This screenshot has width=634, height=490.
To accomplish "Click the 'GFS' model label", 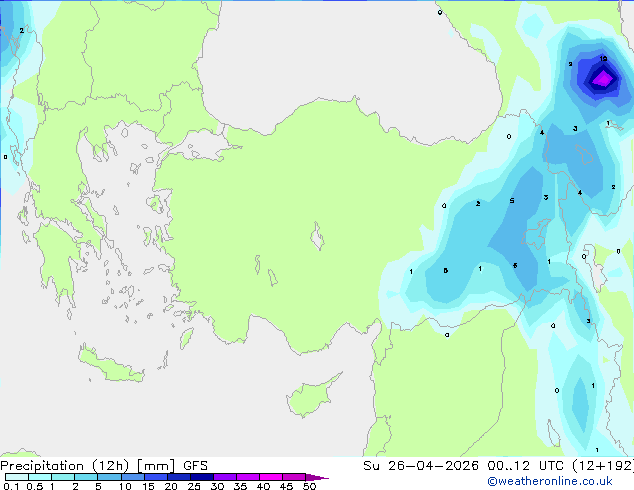I will [x=195, y=466].
